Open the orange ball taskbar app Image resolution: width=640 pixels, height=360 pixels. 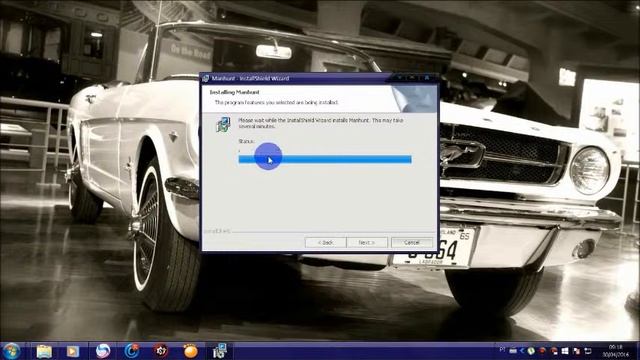pos(190,351)
